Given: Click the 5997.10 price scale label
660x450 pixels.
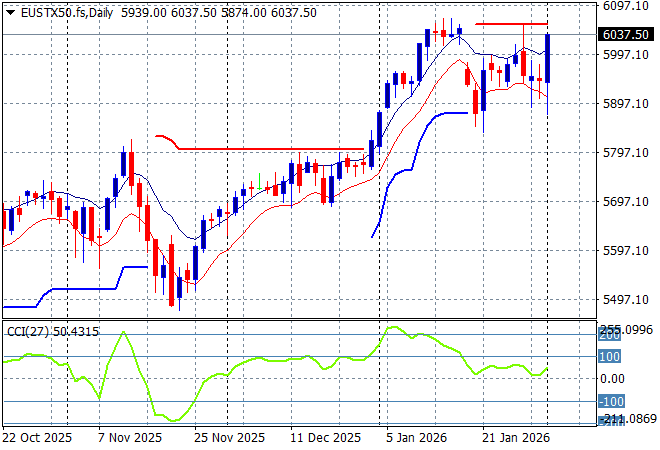Looking at the screenshot, I should pyautogui.click(x=625, y=54).
